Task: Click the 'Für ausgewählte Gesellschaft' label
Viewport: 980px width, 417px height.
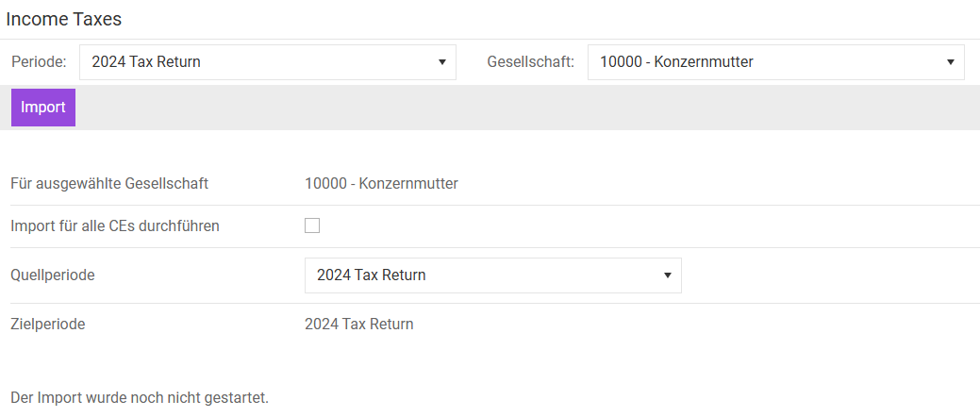Action: 108,183
